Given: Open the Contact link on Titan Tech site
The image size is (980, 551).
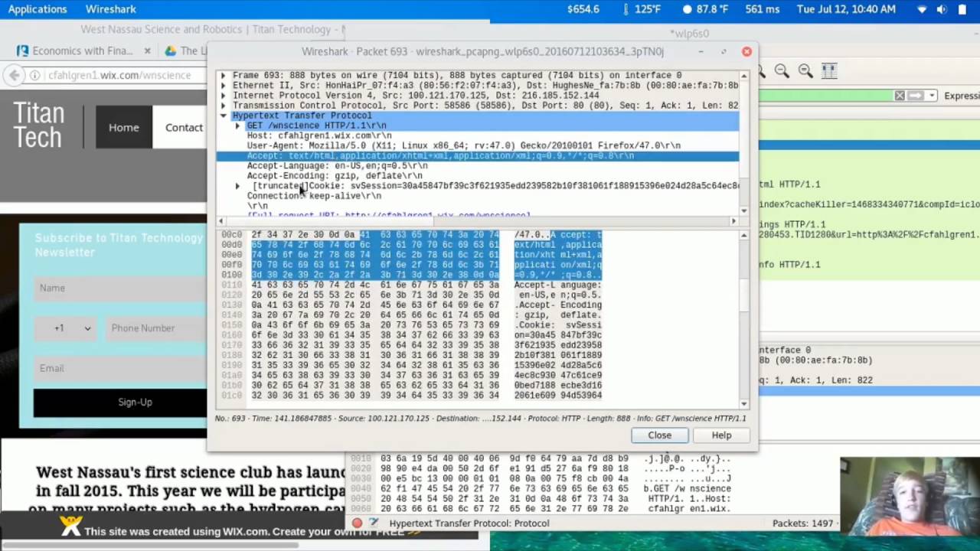Looking at the screenshot, I should 184,127.
